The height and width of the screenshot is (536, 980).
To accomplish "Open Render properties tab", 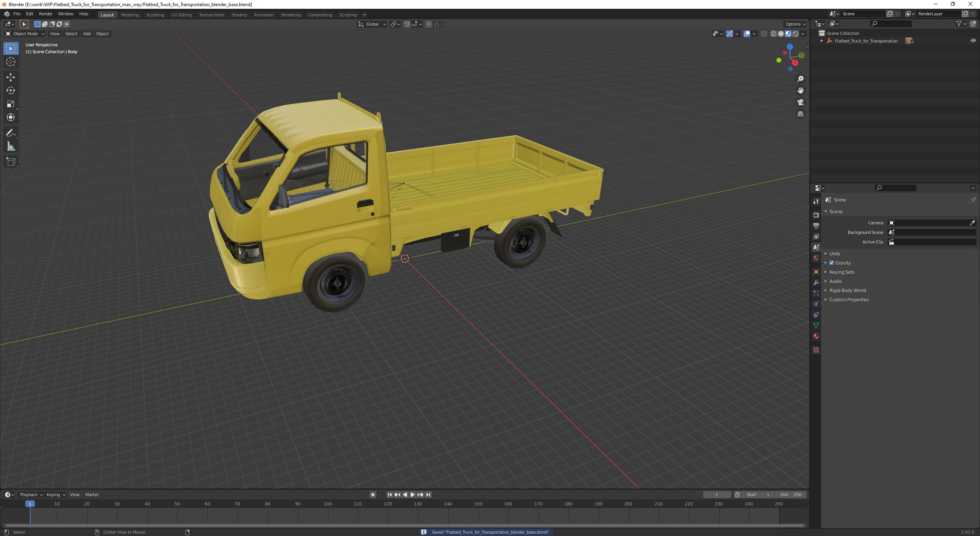I will [x=816, y=215].
